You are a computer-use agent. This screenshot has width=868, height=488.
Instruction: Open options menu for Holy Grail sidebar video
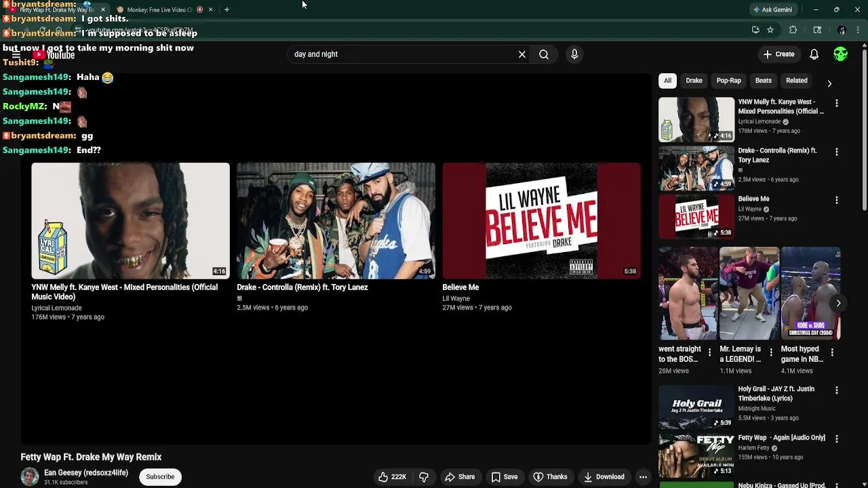[x=837, y=390]
